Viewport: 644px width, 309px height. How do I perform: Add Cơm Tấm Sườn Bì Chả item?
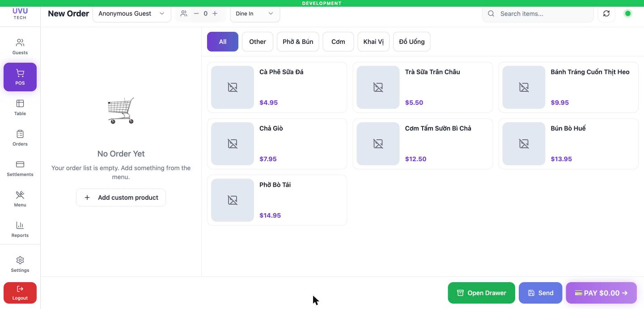(423, 144)
